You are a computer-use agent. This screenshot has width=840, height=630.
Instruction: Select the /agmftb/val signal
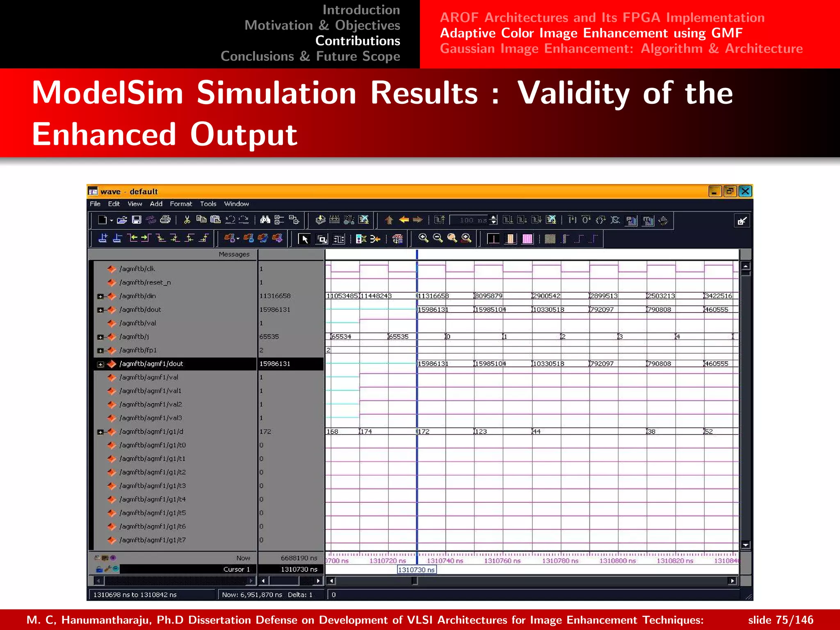pos(138,323)
